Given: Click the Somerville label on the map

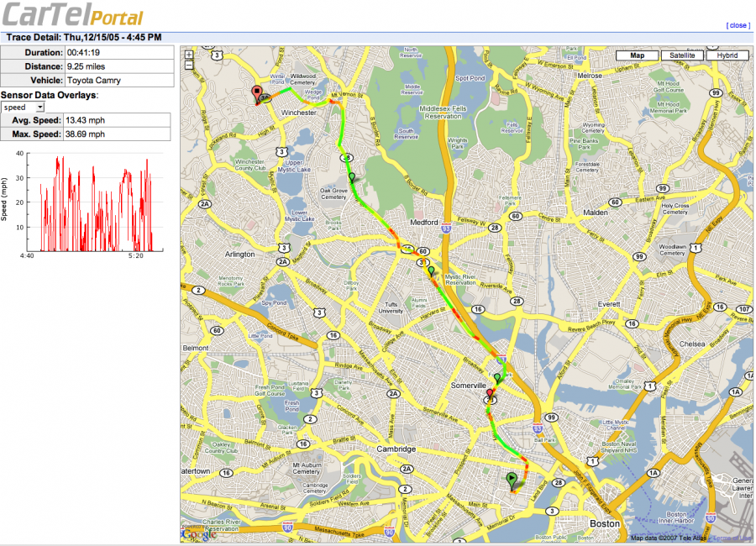Looking at the screenshot, I should coord(468,386).
